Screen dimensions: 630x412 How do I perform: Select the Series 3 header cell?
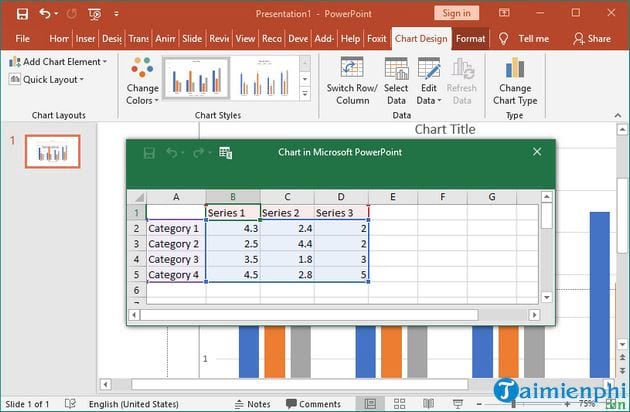(341, 213)
